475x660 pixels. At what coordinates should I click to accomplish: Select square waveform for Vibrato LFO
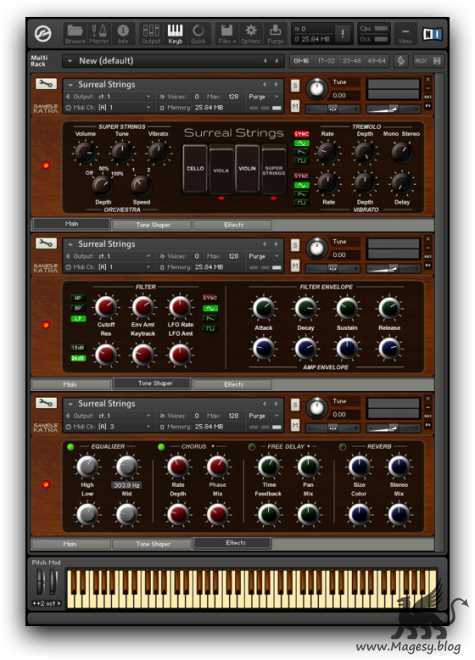pyautogui.click(x=302, y=202)
